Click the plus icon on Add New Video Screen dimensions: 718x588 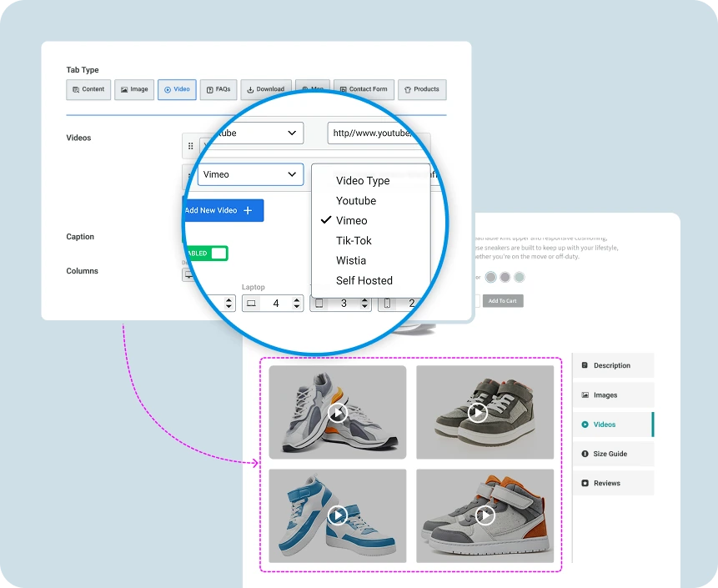click(248, 211)
